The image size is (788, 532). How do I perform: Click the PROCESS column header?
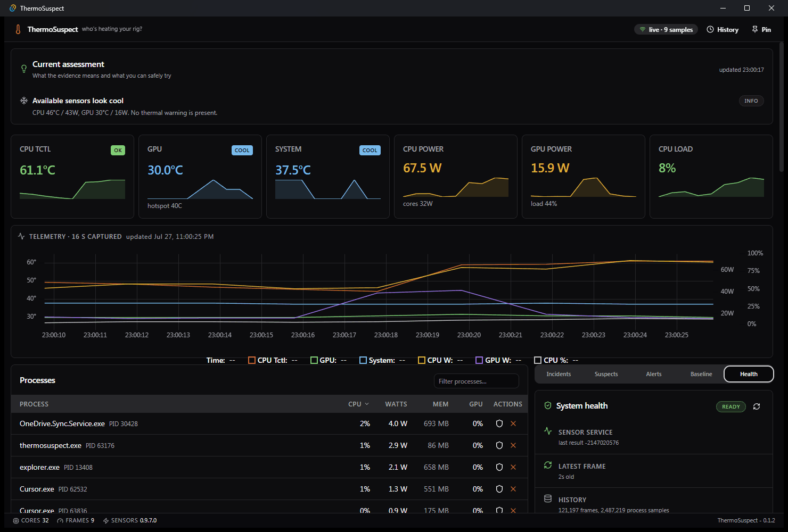tap(34, 404)
